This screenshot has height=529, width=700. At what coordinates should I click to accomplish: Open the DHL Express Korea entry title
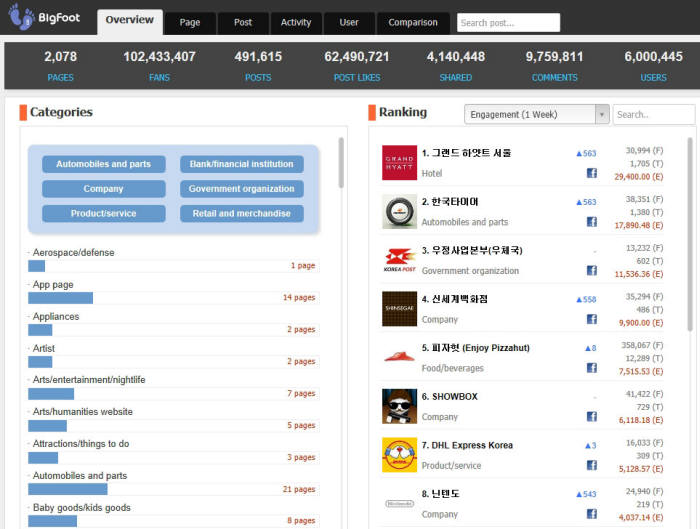pos(467,445)
